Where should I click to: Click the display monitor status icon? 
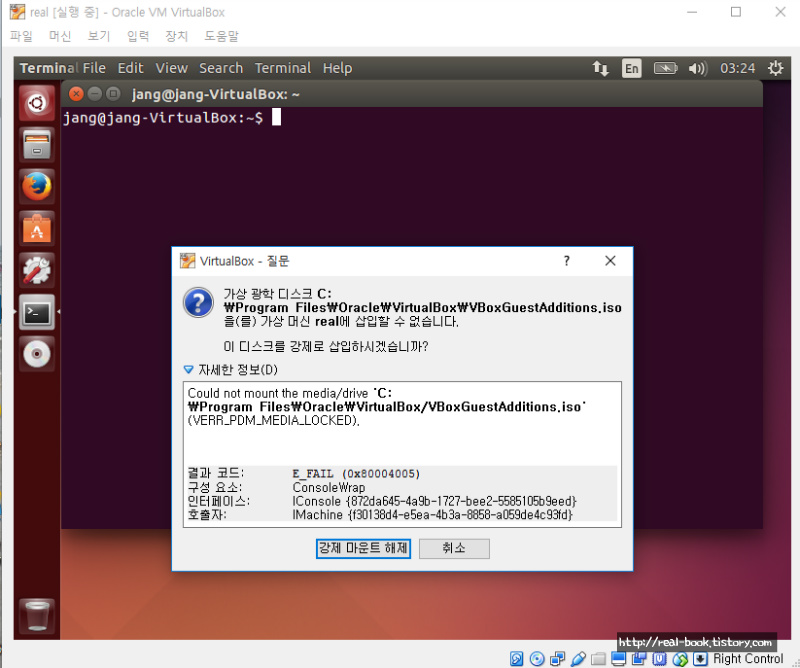point(618,659)
